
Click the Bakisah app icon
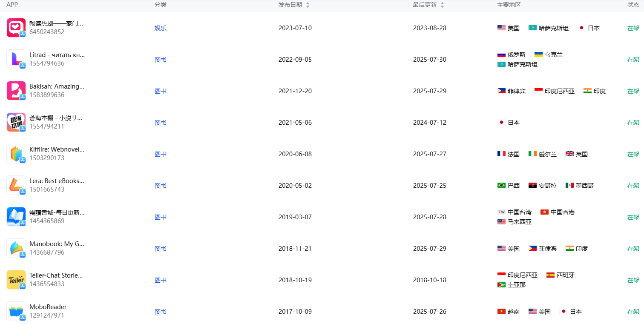click(16, 91)
